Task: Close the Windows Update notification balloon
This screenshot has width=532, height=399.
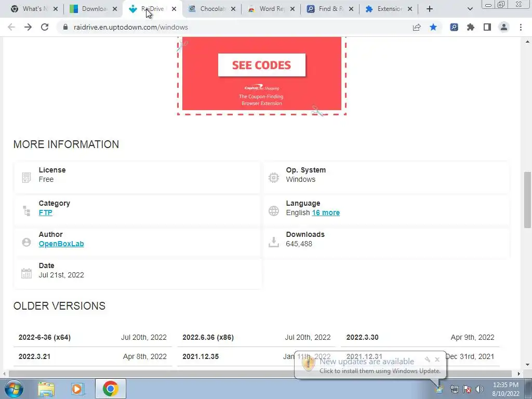Action: (437, 360)
